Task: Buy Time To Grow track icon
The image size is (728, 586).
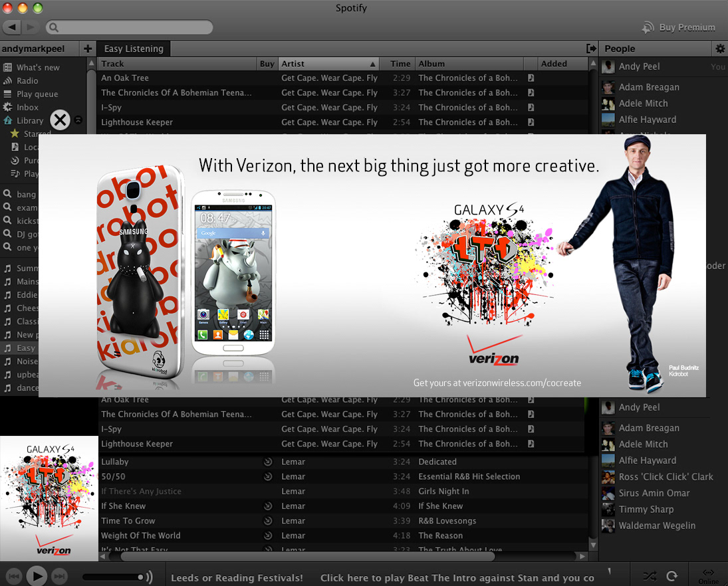Action: tap(268, 521)
